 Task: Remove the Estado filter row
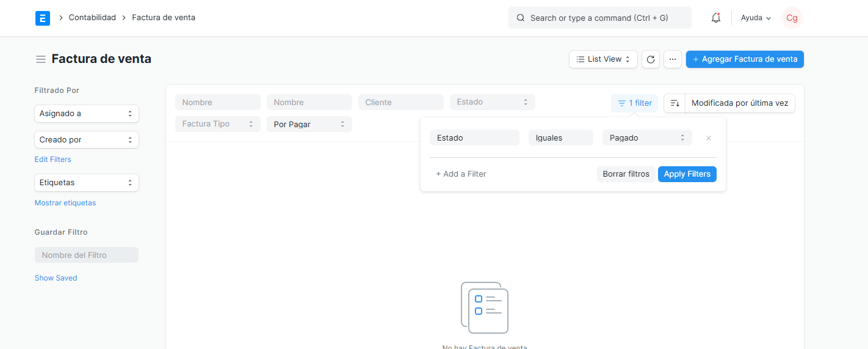pos(709,138)
